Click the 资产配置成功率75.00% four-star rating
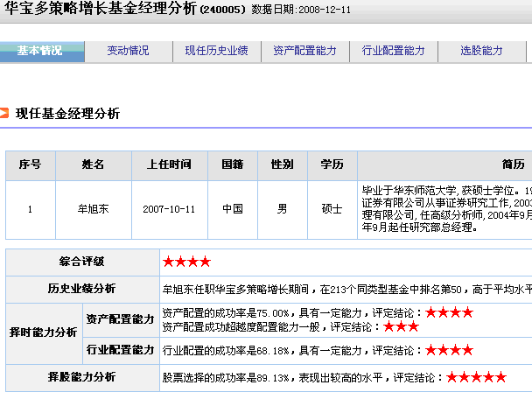532x406 pixels. click(449, 313)
